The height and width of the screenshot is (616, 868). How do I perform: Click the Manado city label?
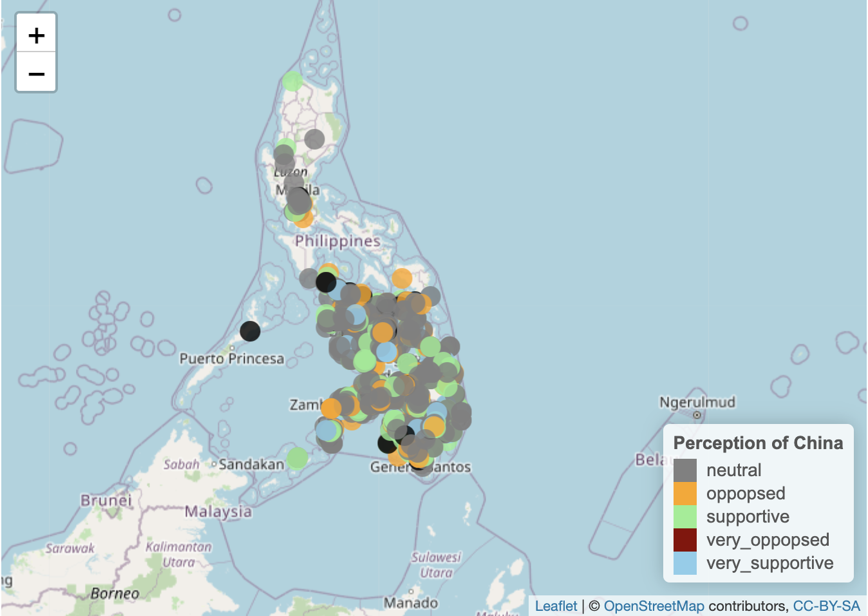(x=411, y=603)
